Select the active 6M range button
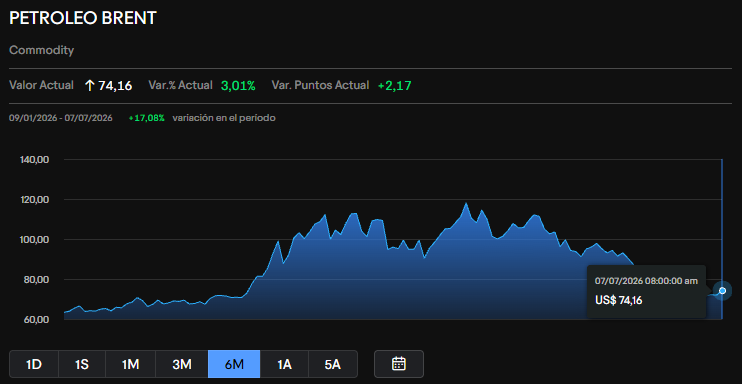The width and height of the screenshot is (742, 384). click(234, 364)
